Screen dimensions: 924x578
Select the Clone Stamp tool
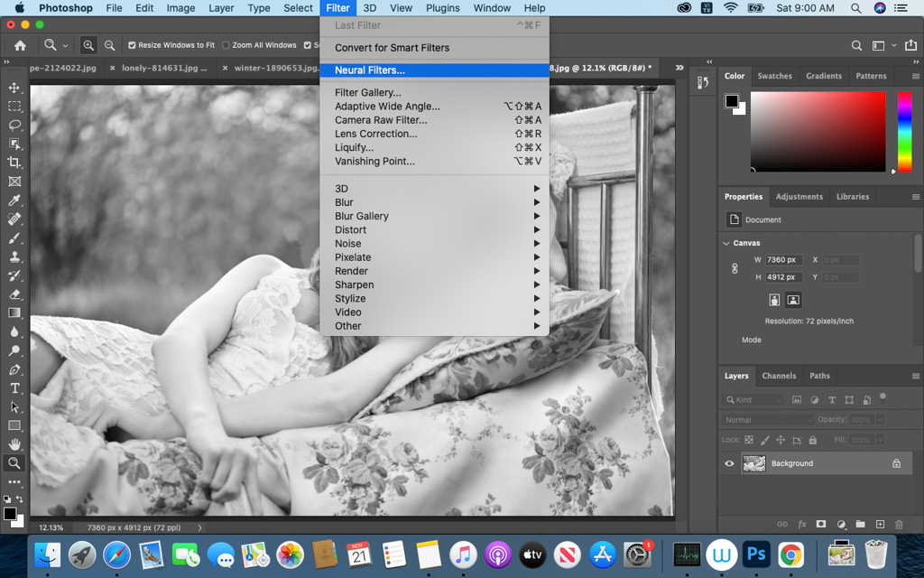pyautogui.click(x=14, y=256)
